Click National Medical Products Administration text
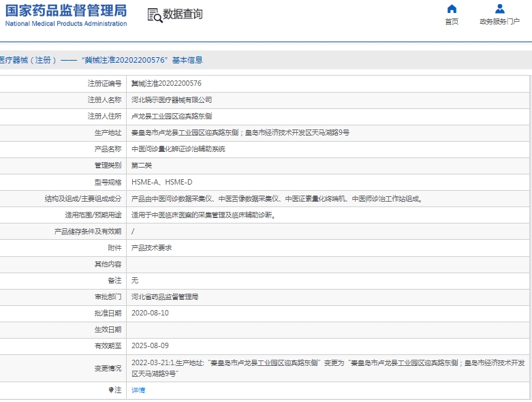532x402 pixels. pyautogui.click(x=66, y=23)
